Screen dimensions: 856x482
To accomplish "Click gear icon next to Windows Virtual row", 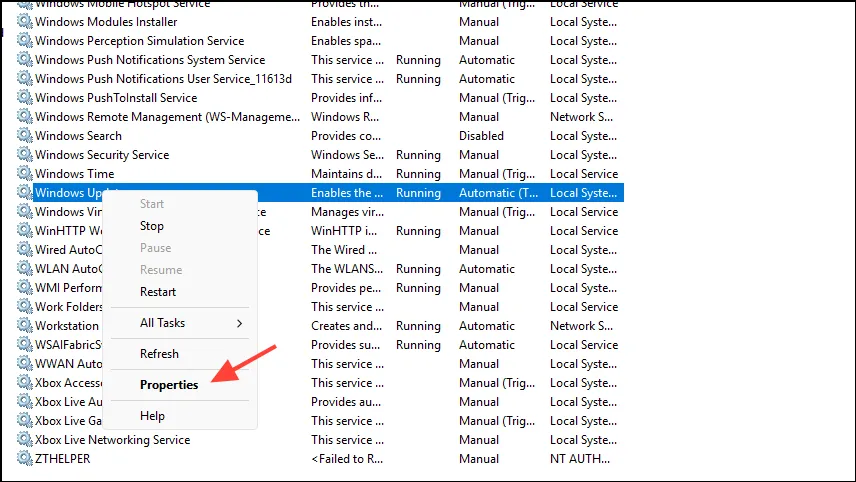I will tap(25, 212).
